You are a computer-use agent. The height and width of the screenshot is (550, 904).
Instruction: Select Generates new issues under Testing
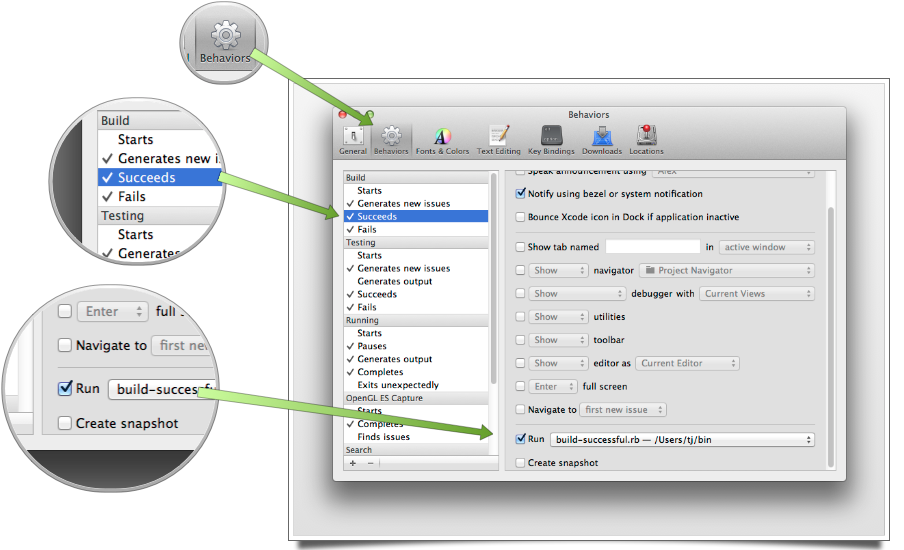pyautogui.click(x=416, y=269)
